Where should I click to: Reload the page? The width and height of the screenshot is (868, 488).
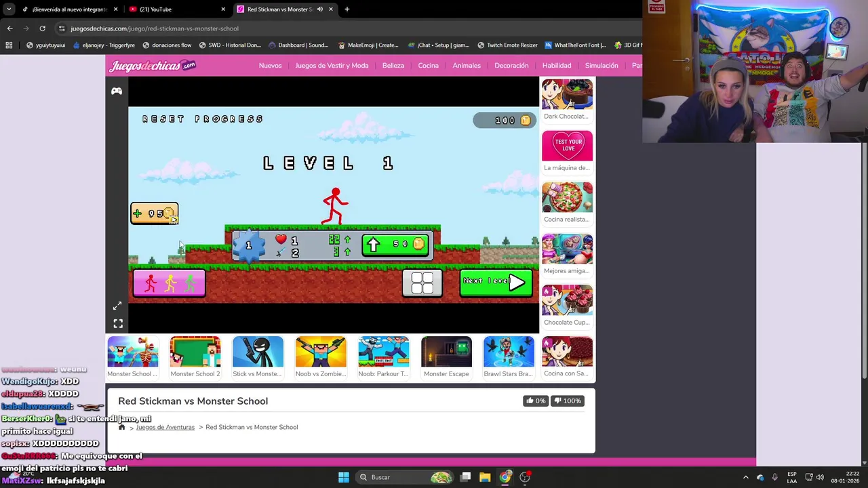coord(42,28)
